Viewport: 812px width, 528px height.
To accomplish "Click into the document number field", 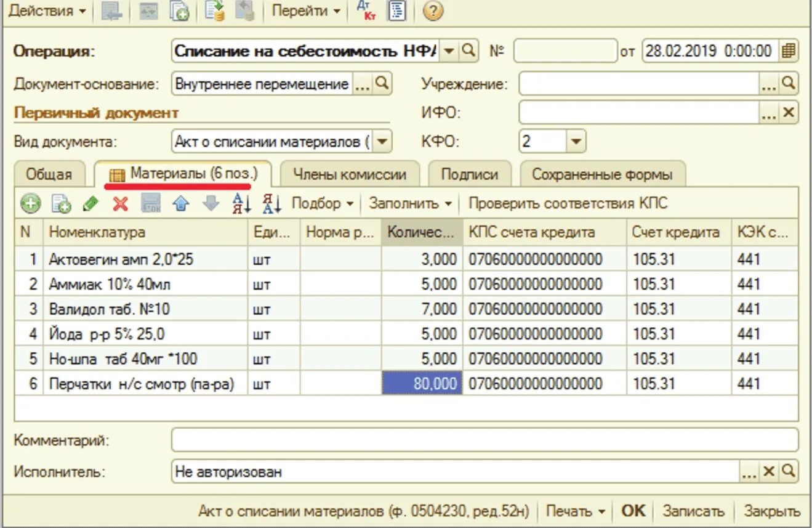I will pyautogui.click(x=565, y=51).
